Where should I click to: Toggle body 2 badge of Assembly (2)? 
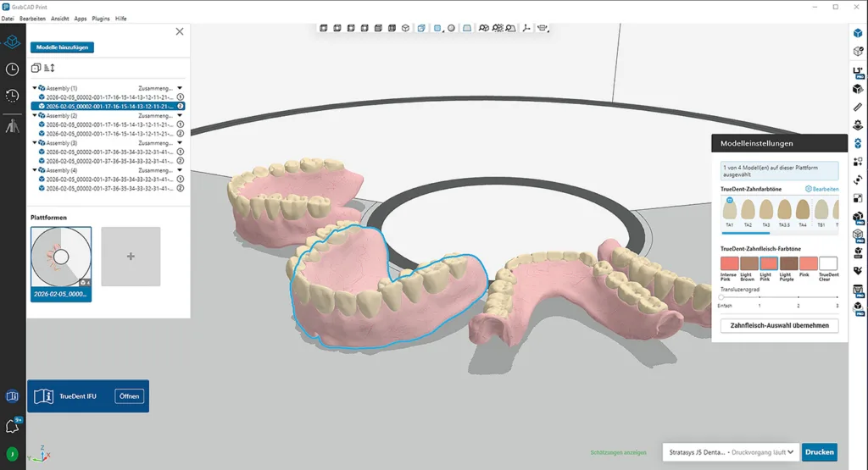pyautogui.click(x=181, y=133)
